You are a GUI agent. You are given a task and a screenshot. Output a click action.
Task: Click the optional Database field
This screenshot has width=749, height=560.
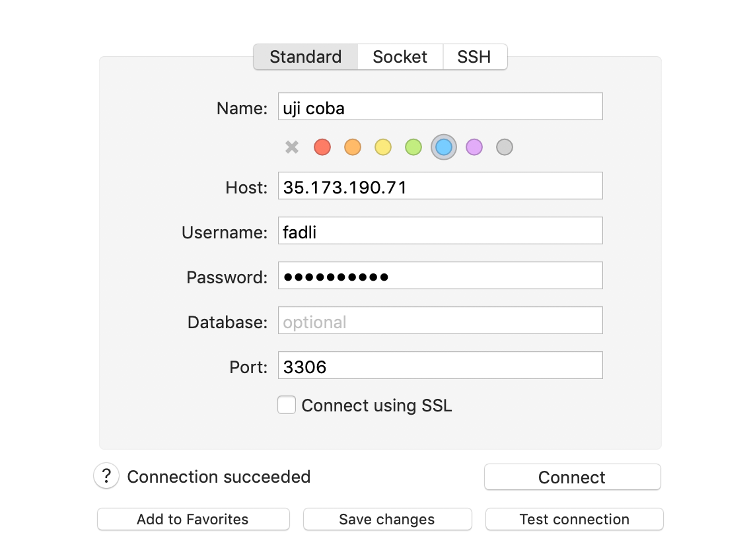[x=440, y=321]
